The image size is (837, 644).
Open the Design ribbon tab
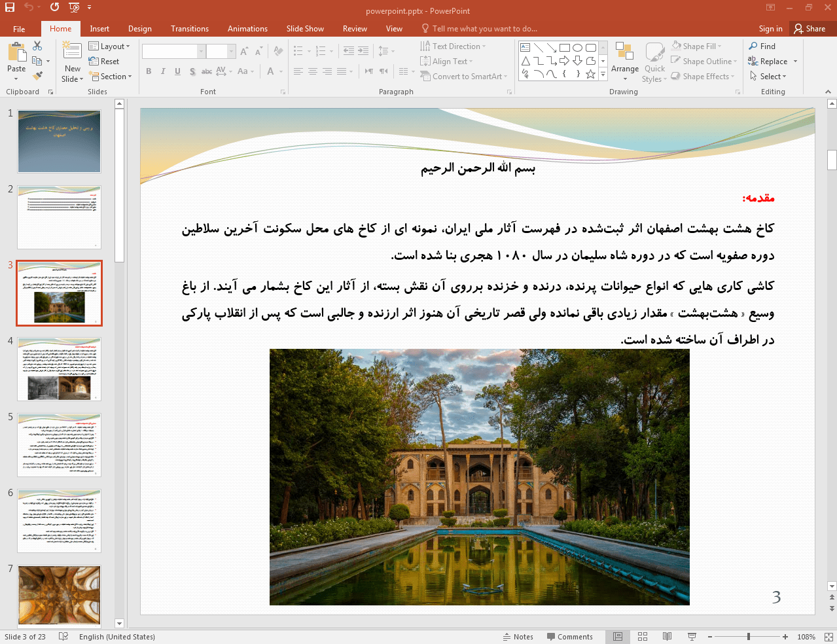coord(139,29)
